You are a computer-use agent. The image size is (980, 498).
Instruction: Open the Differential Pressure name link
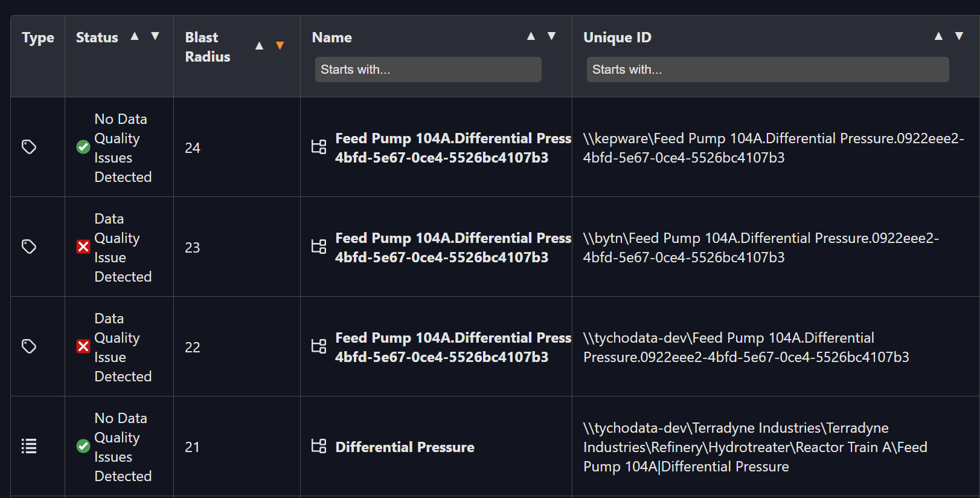(x=405, y=447)
